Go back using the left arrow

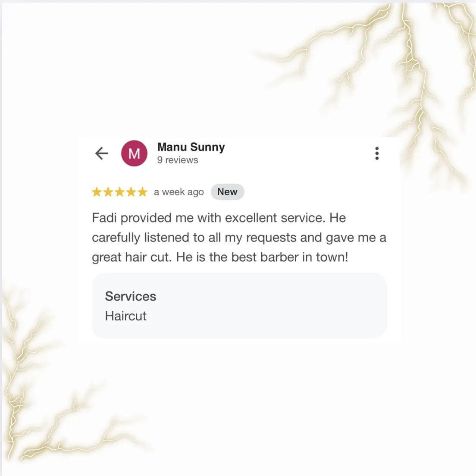(x=102, y=153)
